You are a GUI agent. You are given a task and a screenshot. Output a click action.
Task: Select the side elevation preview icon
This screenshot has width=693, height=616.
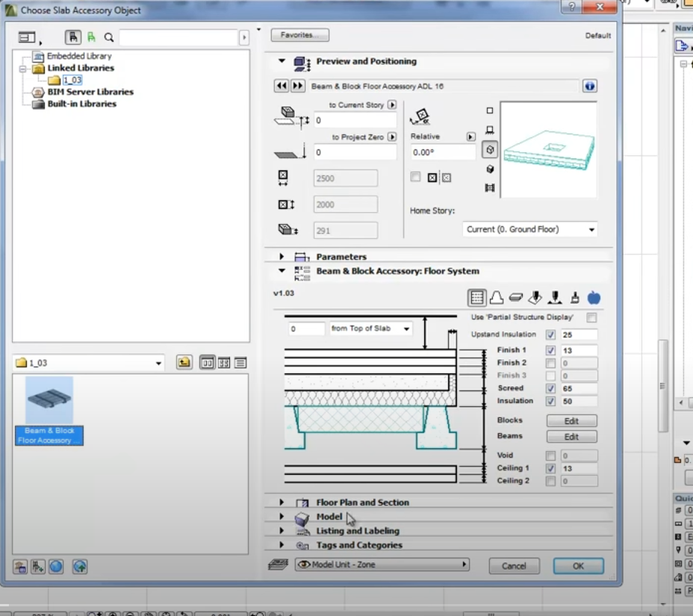pos(490,130)
